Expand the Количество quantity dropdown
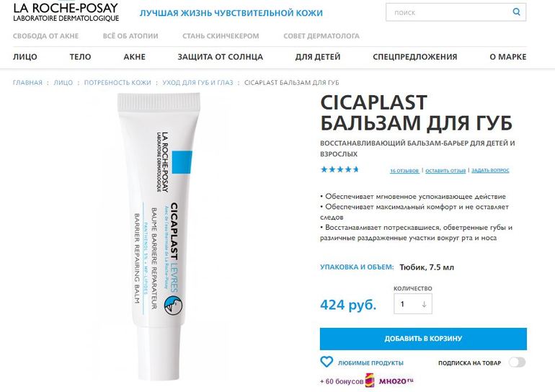Screen dimensions: 555x392 click(x=413, y=304)
